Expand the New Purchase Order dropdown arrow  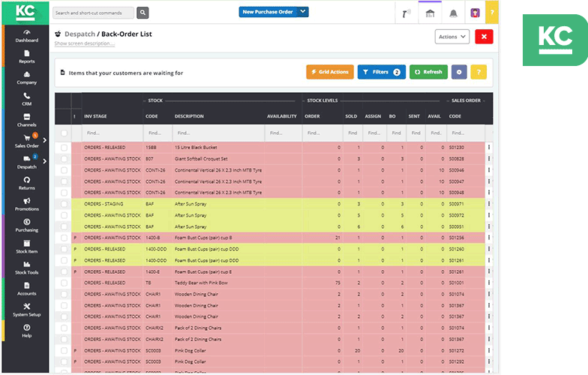click(x=303, y=12)
